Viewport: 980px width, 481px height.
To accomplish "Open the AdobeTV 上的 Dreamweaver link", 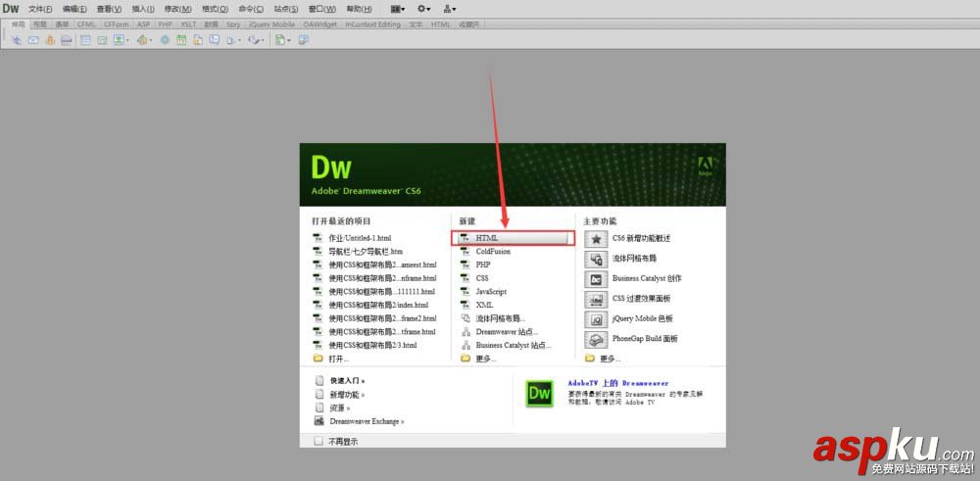I will (x=618, y=383).
